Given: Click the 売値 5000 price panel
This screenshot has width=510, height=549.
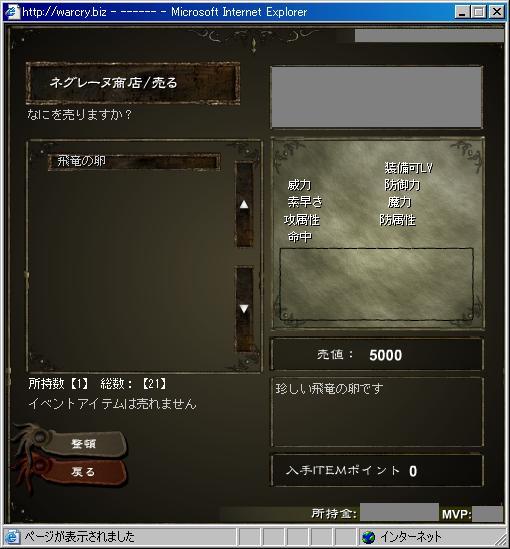Looking at the screenshot, I should pyautogui.click(x=377, y=354).
